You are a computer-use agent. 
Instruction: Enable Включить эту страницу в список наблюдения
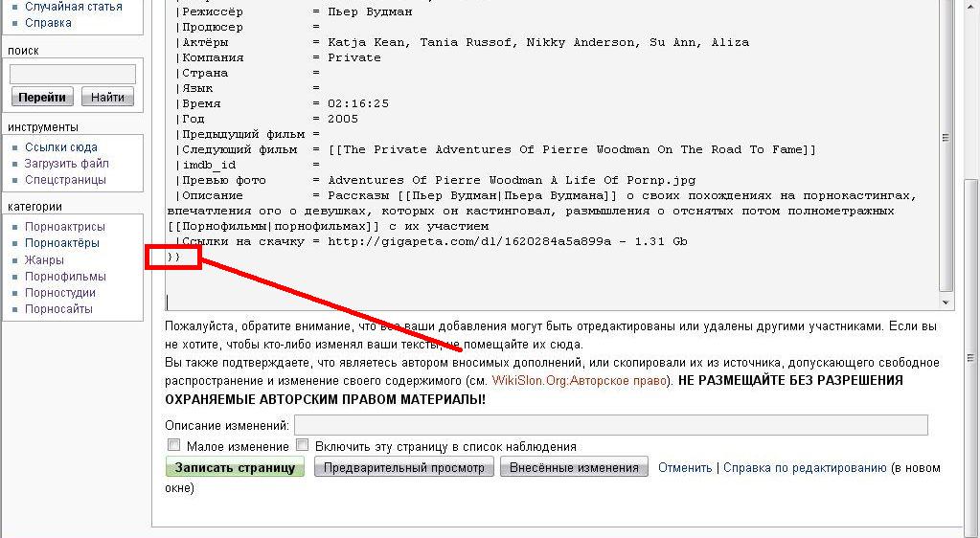303,445
